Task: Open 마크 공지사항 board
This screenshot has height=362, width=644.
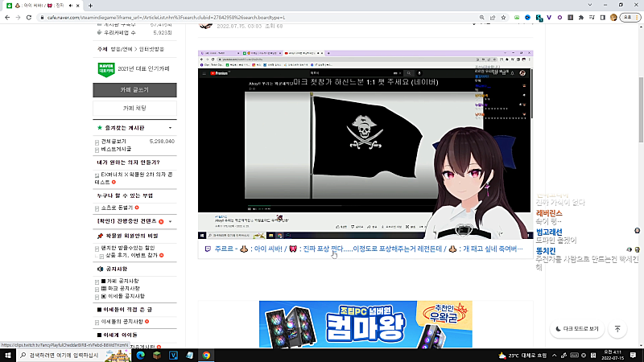Action: coord(120,289)
